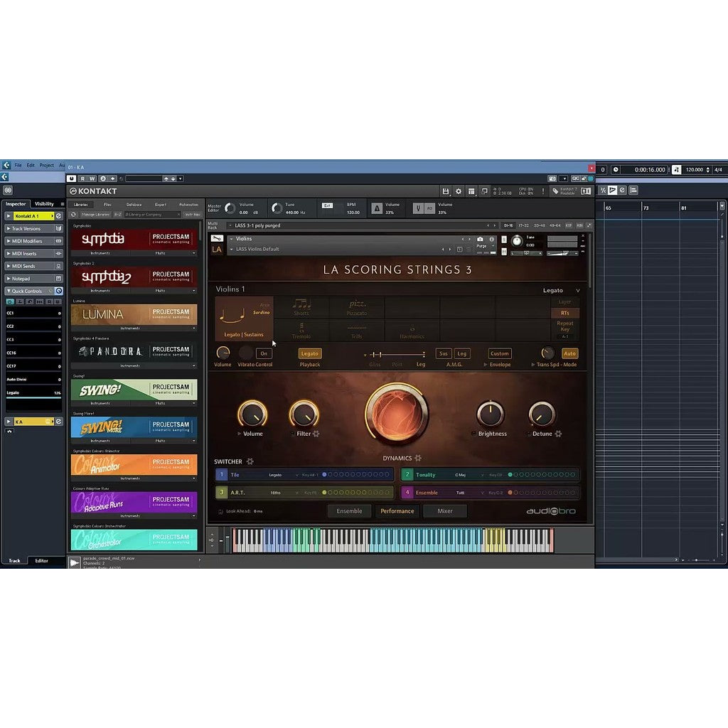The width and height of the screenshot is (728, 728).
Task: Open the File menu
Action: (18, 165)
